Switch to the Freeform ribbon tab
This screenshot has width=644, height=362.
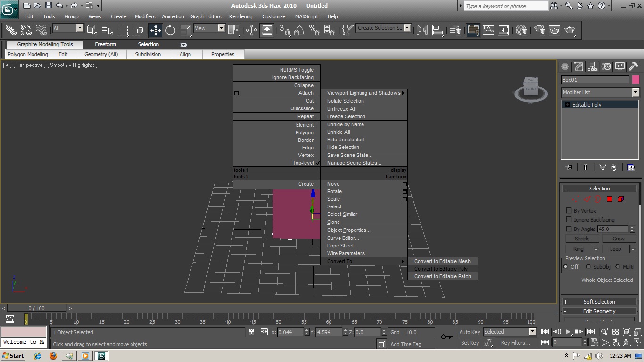pos(105,44)
